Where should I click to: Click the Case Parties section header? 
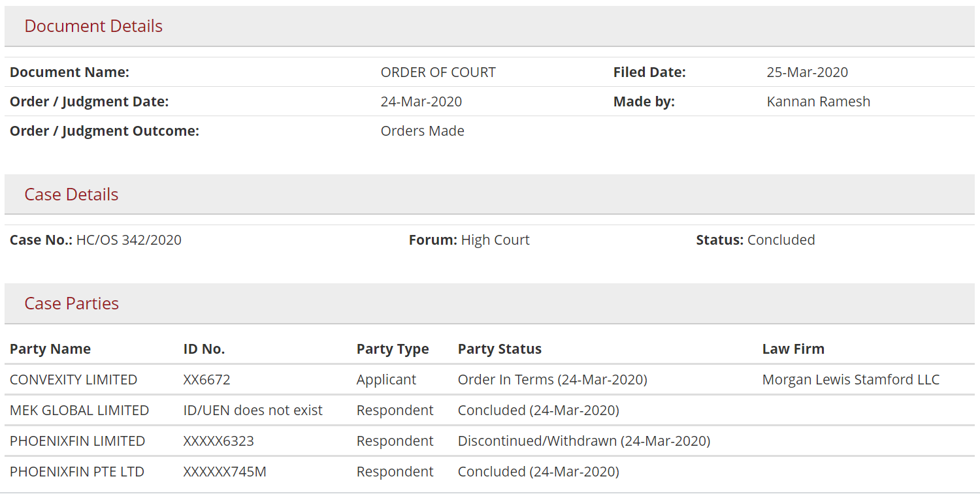click(x=489, y=303)
